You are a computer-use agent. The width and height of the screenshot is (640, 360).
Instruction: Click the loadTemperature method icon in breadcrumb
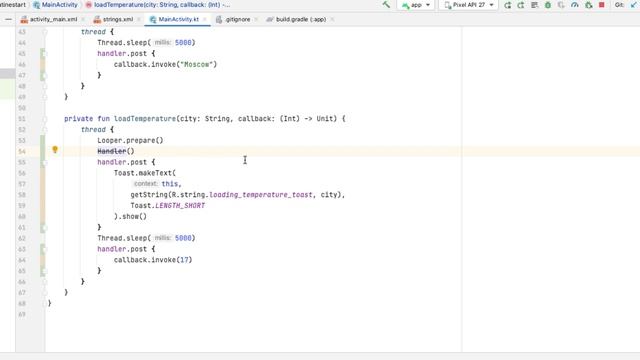tap(89, 5)
